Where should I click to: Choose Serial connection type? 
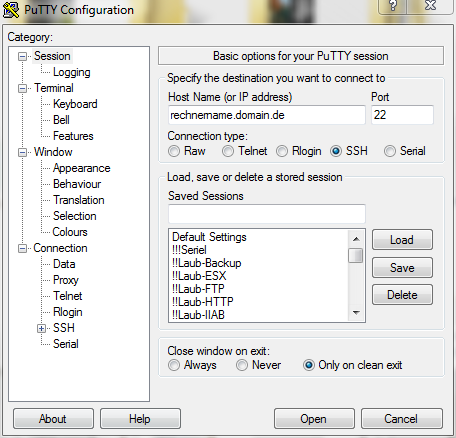(x=390, y=151)
